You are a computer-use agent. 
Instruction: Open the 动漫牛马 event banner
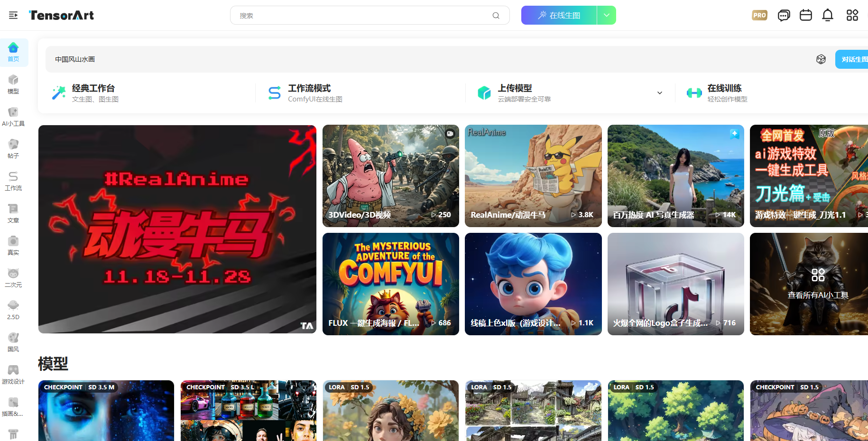point(177,229)
